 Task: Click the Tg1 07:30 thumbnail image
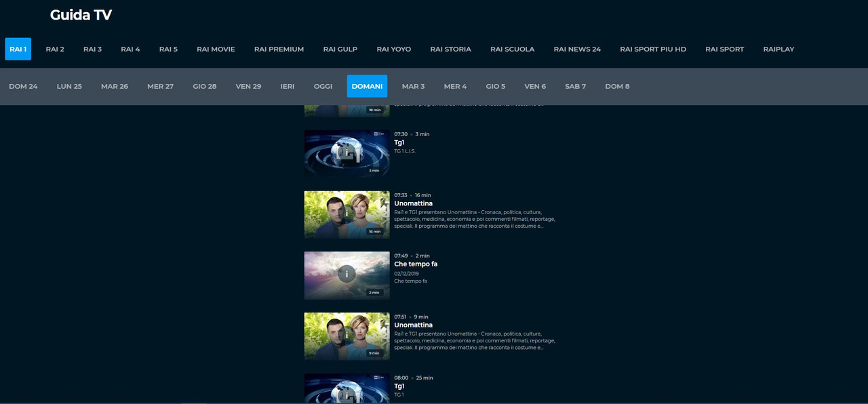pyautogui.click(x=347, y=154)
